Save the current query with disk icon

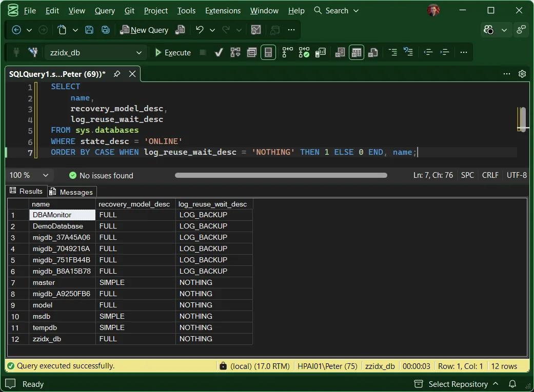point(89,30)
